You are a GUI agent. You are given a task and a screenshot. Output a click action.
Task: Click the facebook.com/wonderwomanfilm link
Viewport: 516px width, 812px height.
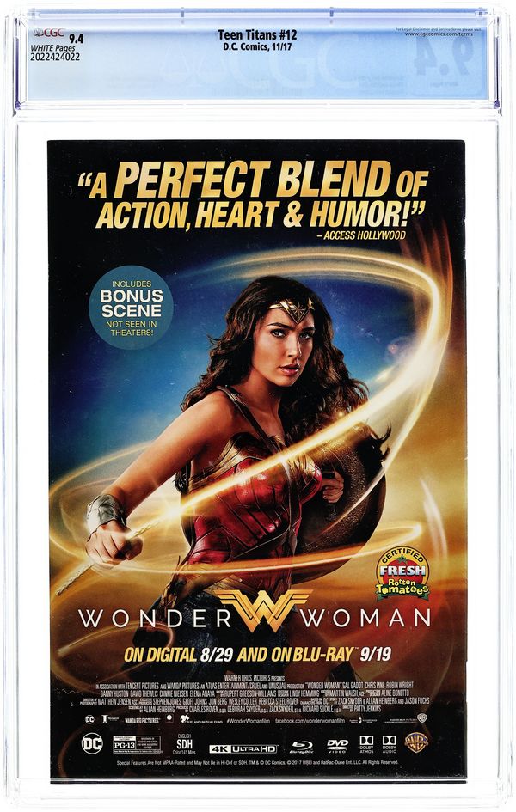click(x=310, y=720)
